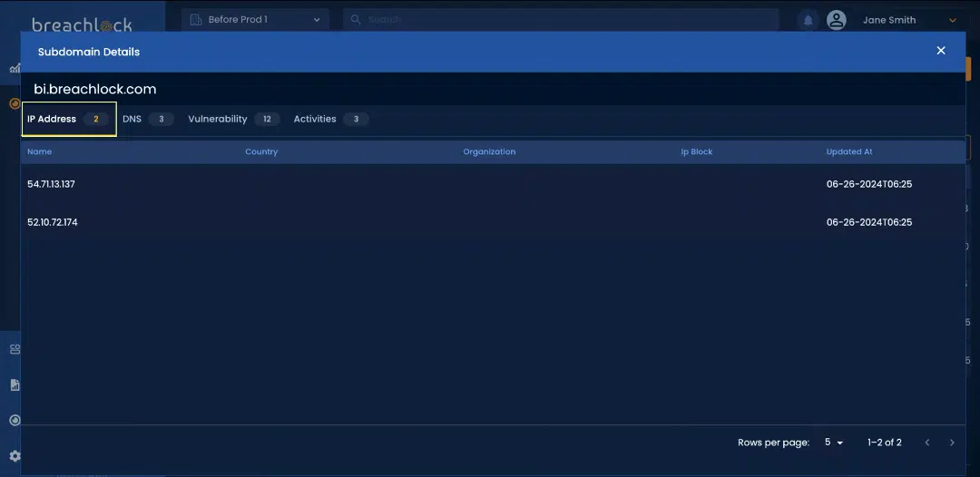Sort by the Country column header

click(261, 151)
